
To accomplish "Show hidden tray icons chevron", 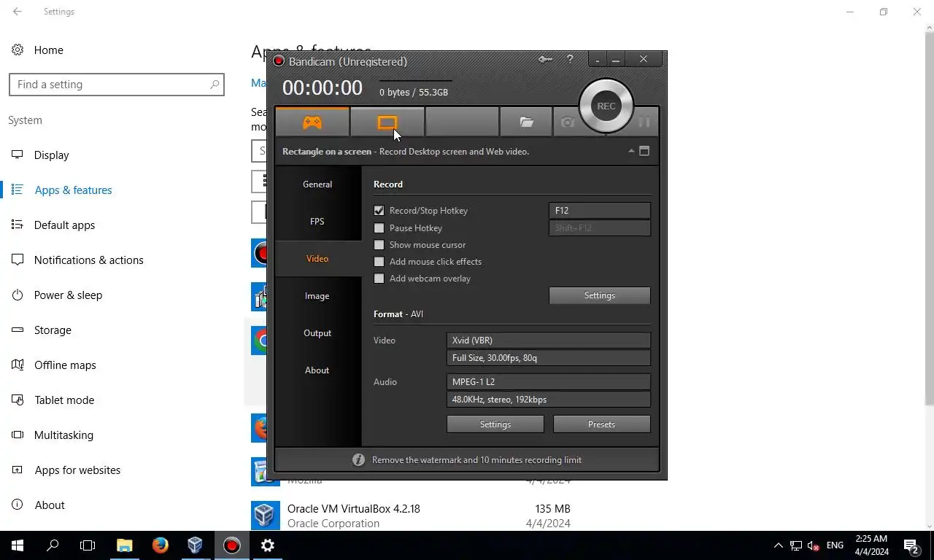I will pyautogui.click(x=778, y=545).
